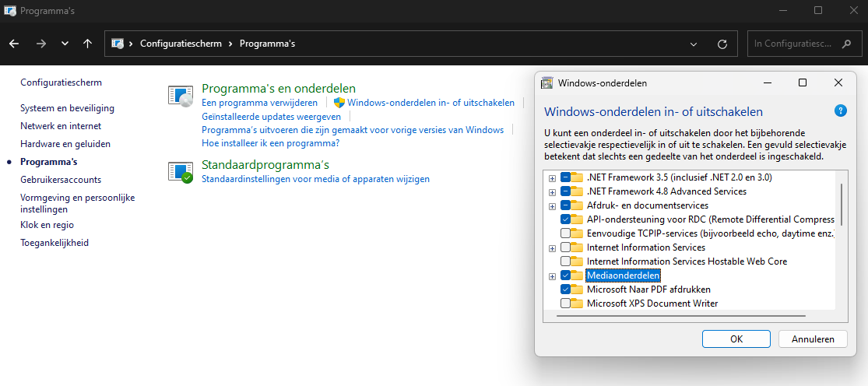The width and height of the screenshot is (868, 386).
Task: Enable Microsoft XPS Document Writer checkbox
Action: pos(565,303)
